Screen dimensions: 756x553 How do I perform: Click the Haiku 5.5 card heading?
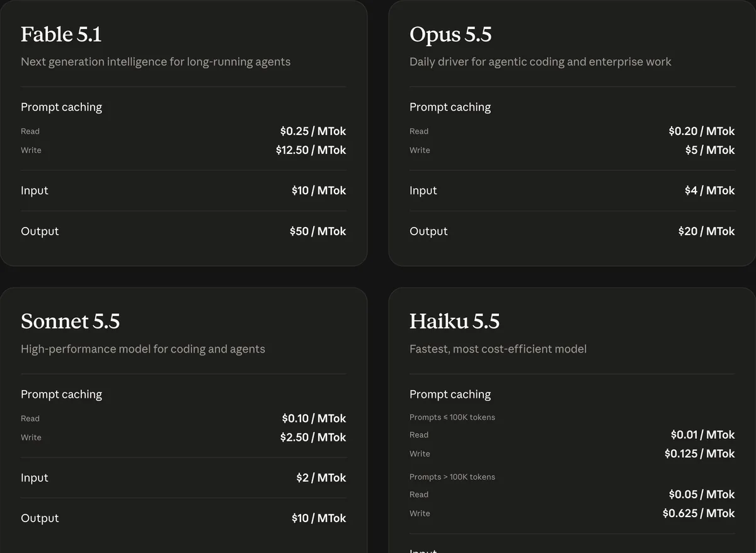tap(454, 322)
